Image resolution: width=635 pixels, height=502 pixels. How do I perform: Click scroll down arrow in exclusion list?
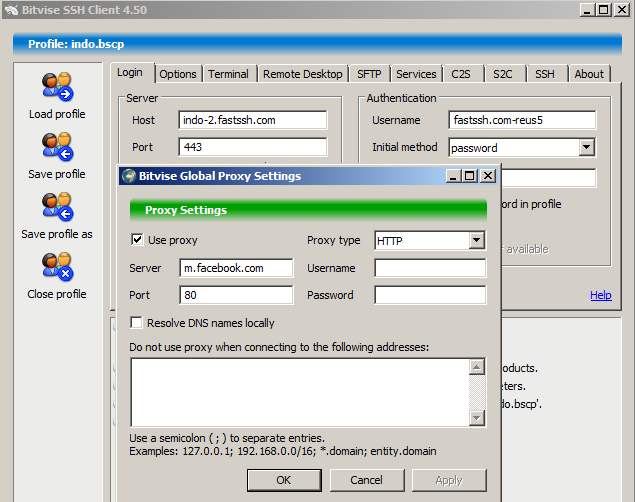pyautogui.click(x=477, y=417)
